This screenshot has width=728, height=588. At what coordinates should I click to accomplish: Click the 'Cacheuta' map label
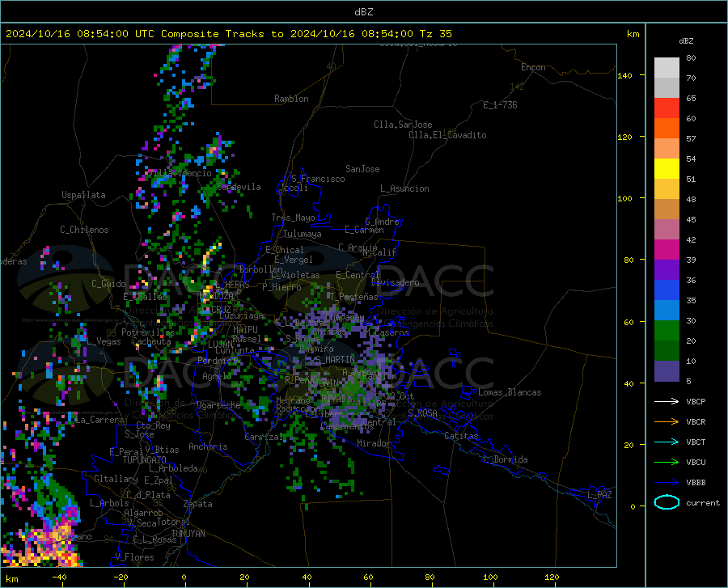pos(152,341)
